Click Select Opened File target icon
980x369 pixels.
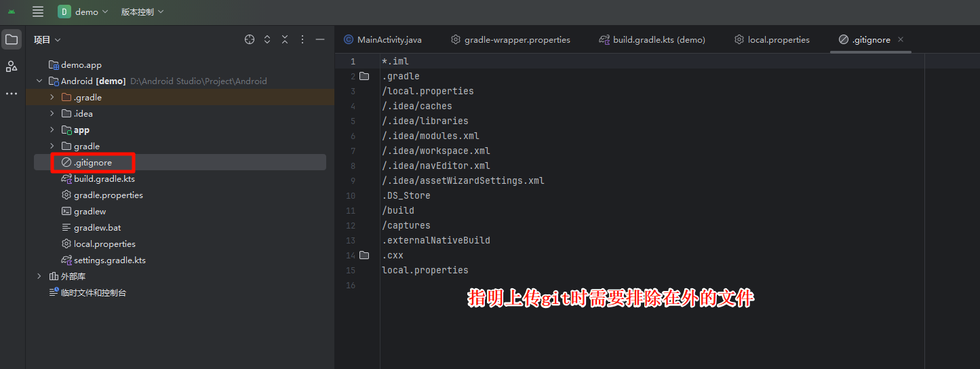pyautogui.click(x=250, y=40)
